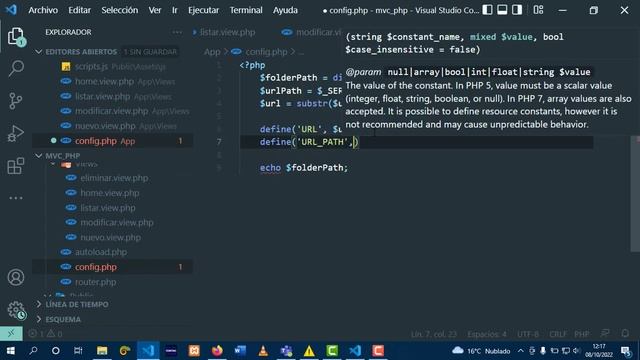Open eliminar.view.php in the file tree
The width and height of the screenshot is (640, 360).
pos(113,178)
